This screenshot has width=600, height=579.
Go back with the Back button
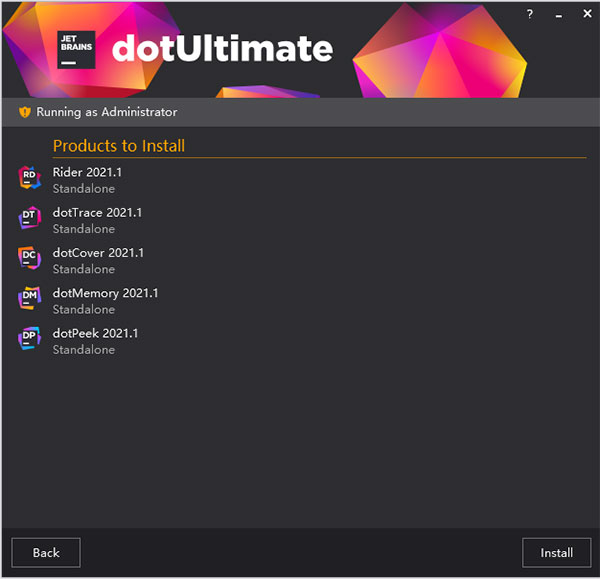click(46, 553)
